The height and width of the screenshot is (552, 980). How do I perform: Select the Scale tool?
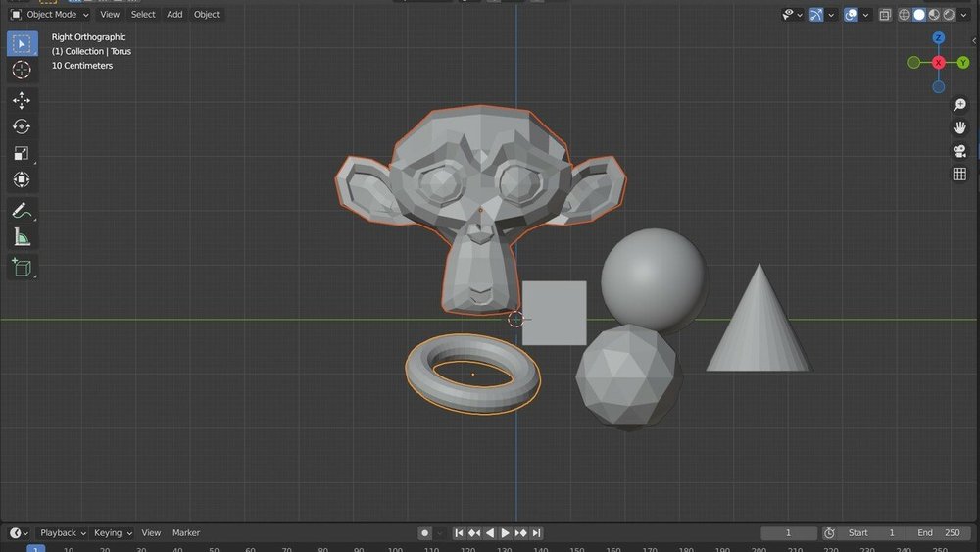pyautogui.click(x=22, y=153)
